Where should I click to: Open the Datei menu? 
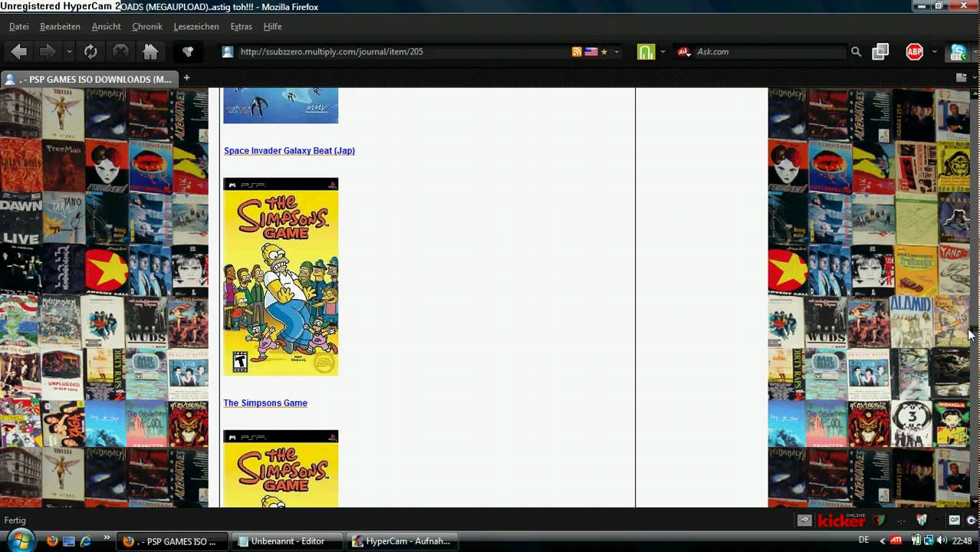click(x=18, y=26)
